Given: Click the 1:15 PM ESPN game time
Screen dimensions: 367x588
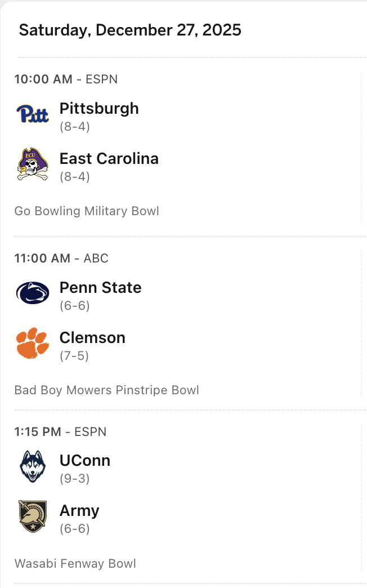Looking at the screenshot, I should pyautogui.click(x=60, y=432).
